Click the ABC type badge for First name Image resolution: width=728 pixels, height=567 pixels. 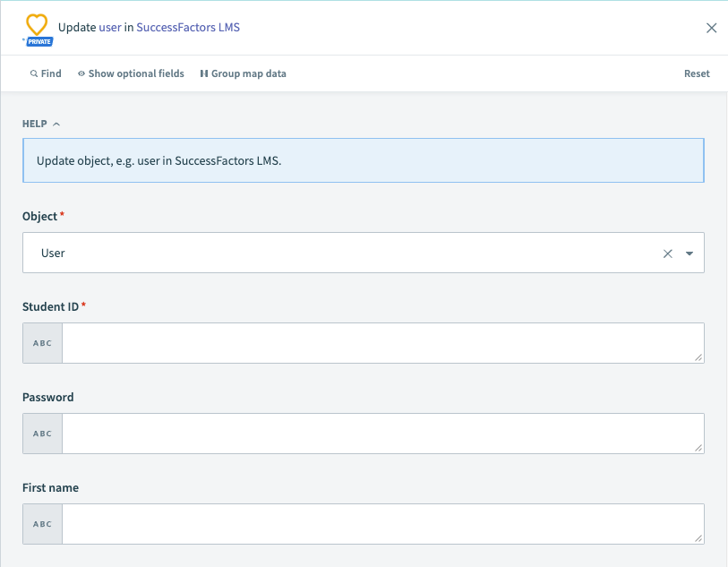pyautogui.click(x=42, y=524)
